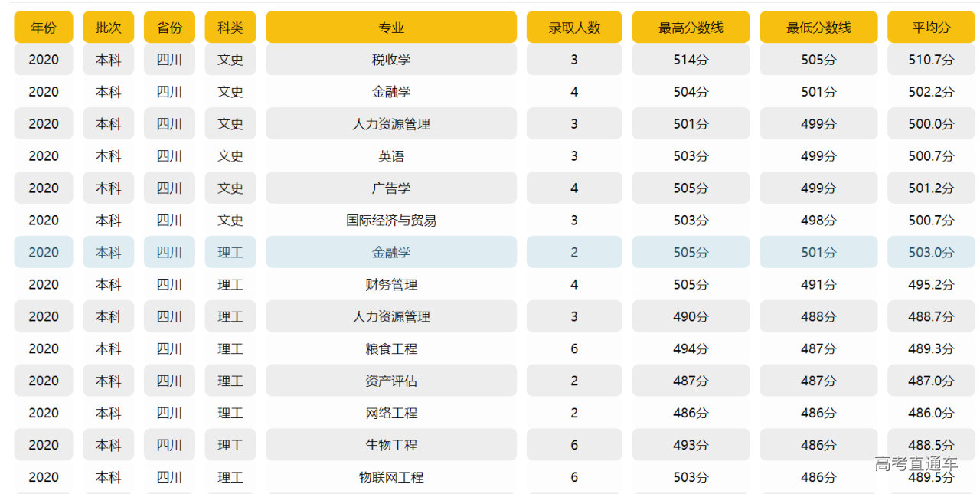Select the 物联网工程 major cell
This screenshot has height=494, width=980.
(391, 477)
